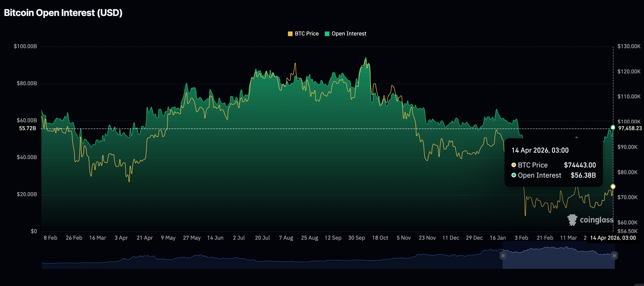Click the green dot in tooltip Open Interest row
The image size is (644, 286).
[x=514, y=175]
